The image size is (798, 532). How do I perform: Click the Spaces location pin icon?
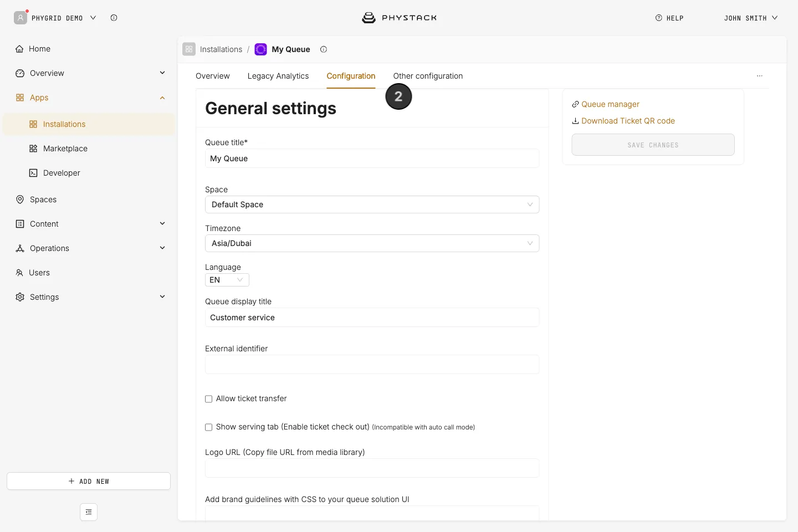[20, 199]
